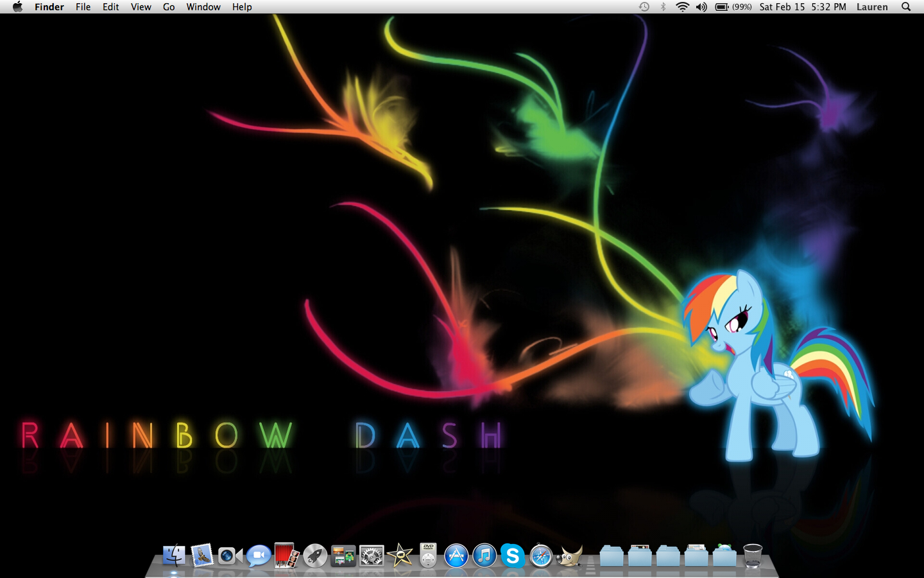924x578 pixels.
Task: Open Launchpad rocket icon
Action: (x=315, y=556)
